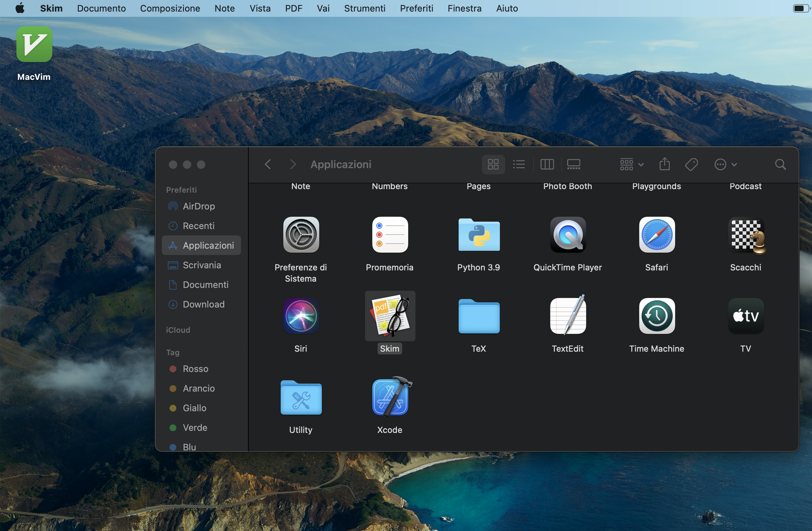This screenshot has width=812, height=531.
Task: Select the Xcode application icon
Action: (x=390, y=397)
